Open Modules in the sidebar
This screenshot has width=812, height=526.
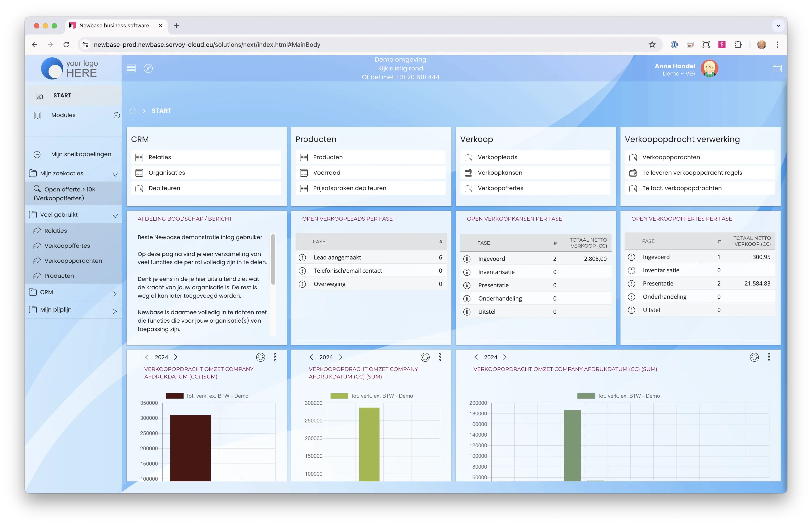(x=63, y=115)
